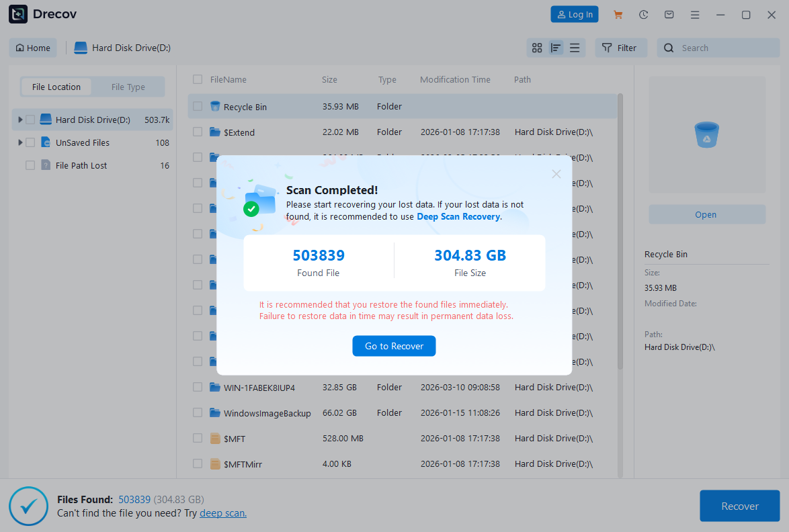Select the UnSaved Files checkbox
Screen dimensions: 789x532
[31, 142]
